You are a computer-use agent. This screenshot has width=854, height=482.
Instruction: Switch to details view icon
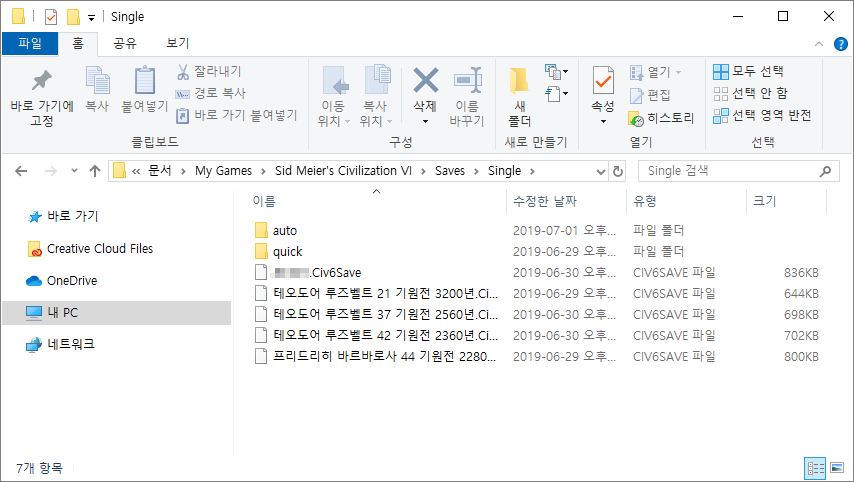pos(815,468)
